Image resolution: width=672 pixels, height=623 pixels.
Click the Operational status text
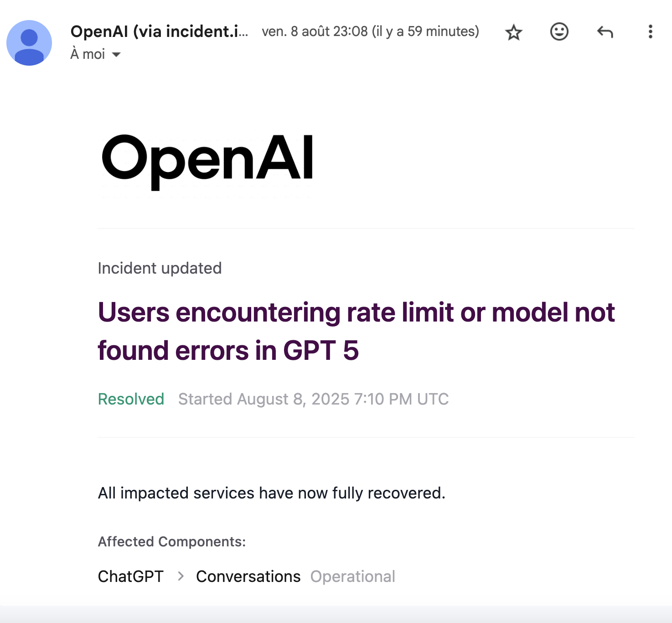pyautogui.click(x=352, y=576)
